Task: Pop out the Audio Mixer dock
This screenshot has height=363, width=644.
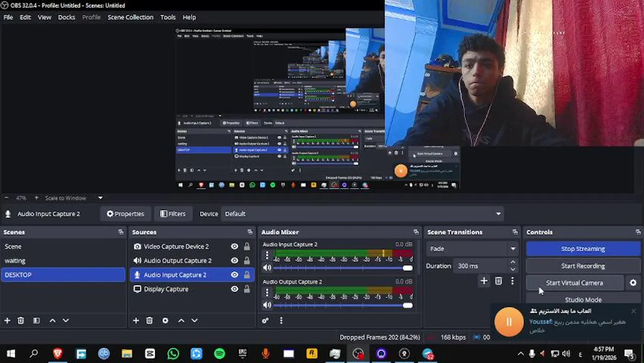Action: point(416,232)
